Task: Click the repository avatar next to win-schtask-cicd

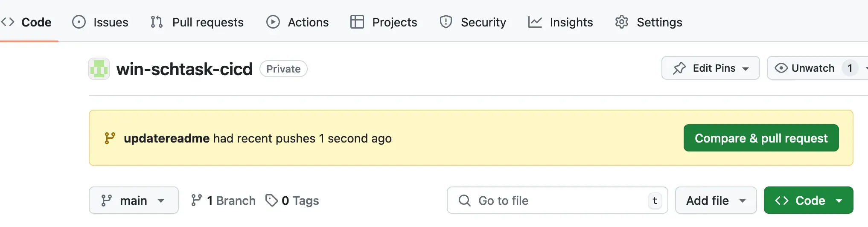Action: click(99, 69)
